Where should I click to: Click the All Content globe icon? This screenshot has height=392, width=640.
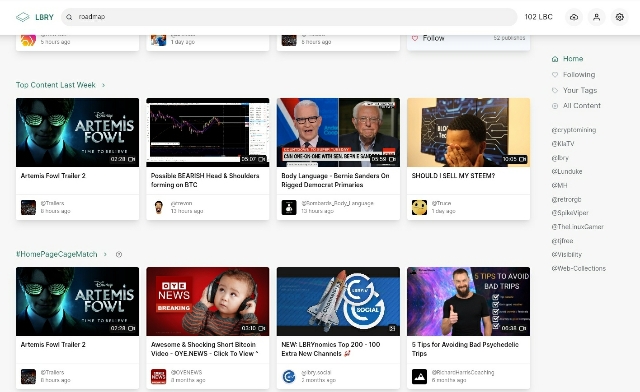tap(555, 106)
